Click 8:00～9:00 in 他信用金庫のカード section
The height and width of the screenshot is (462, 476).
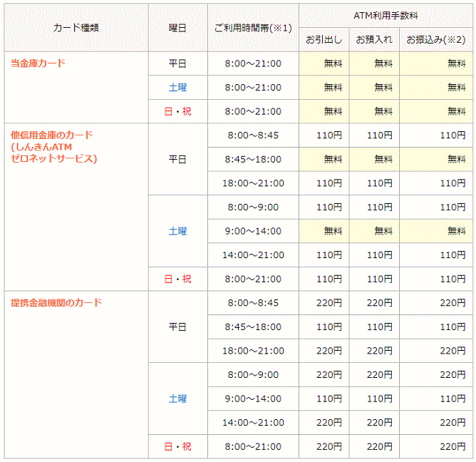click(253, 207)
